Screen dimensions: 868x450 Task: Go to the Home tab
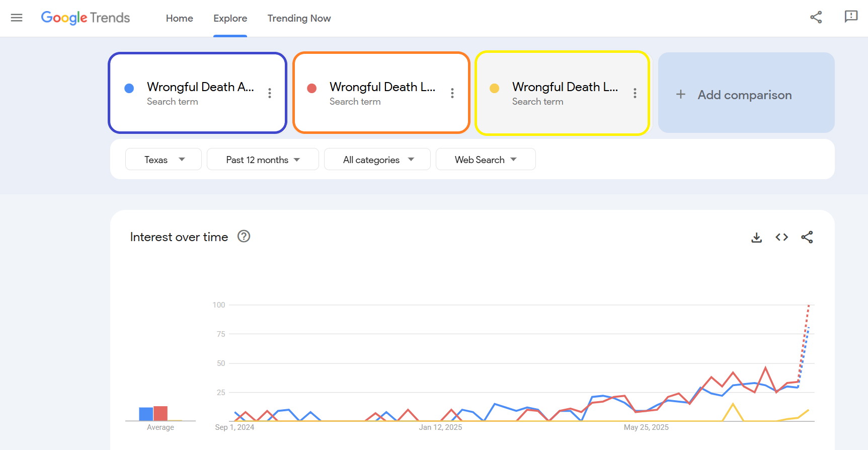tap(180, 19)
